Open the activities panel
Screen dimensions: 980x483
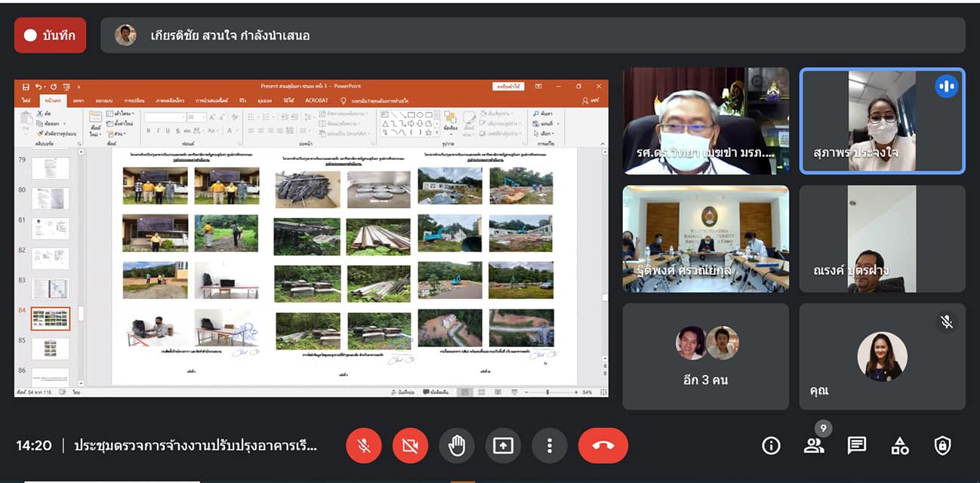click(900, 445)
